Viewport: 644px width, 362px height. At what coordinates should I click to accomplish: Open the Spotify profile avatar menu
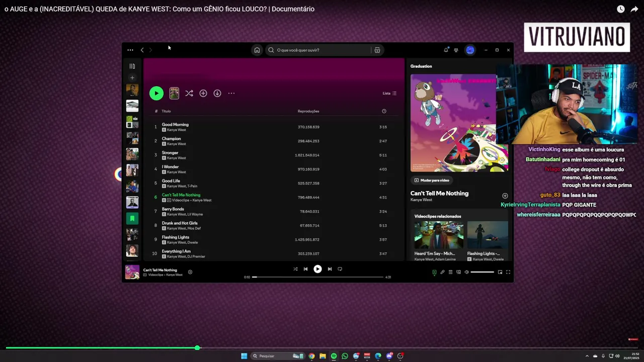[470, 50]
